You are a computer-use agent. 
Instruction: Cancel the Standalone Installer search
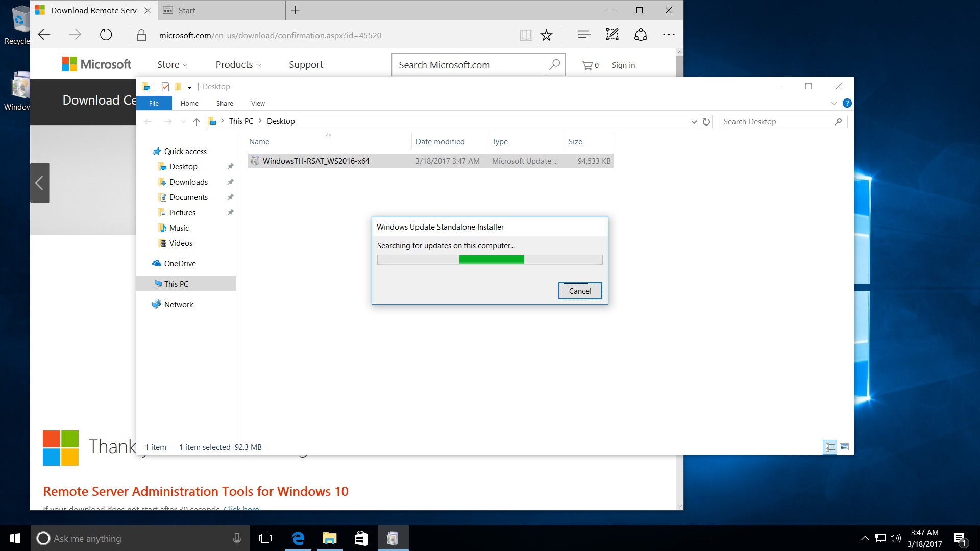tap(580, 291)
